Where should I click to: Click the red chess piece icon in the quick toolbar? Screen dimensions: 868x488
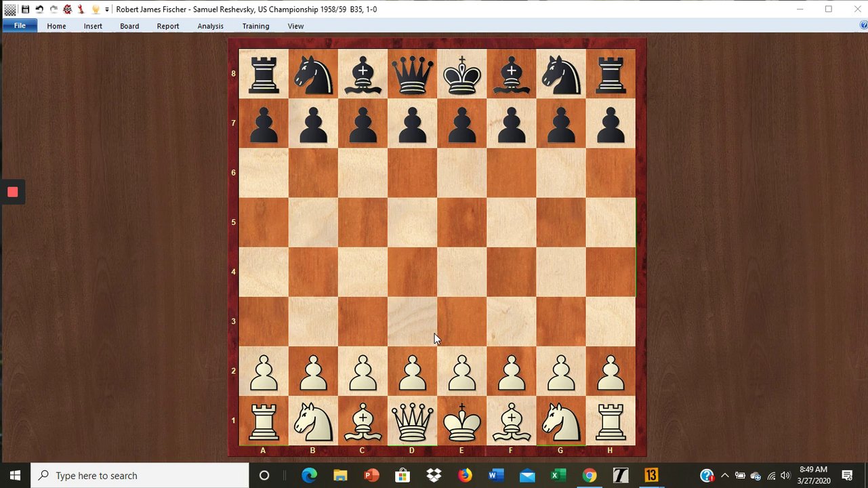coord(81,9)
